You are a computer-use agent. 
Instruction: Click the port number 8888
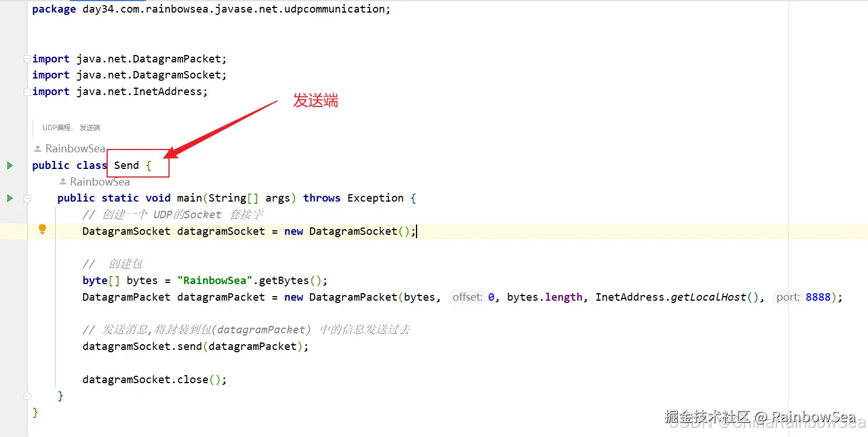pyautogui.click(x=818, y=297)
